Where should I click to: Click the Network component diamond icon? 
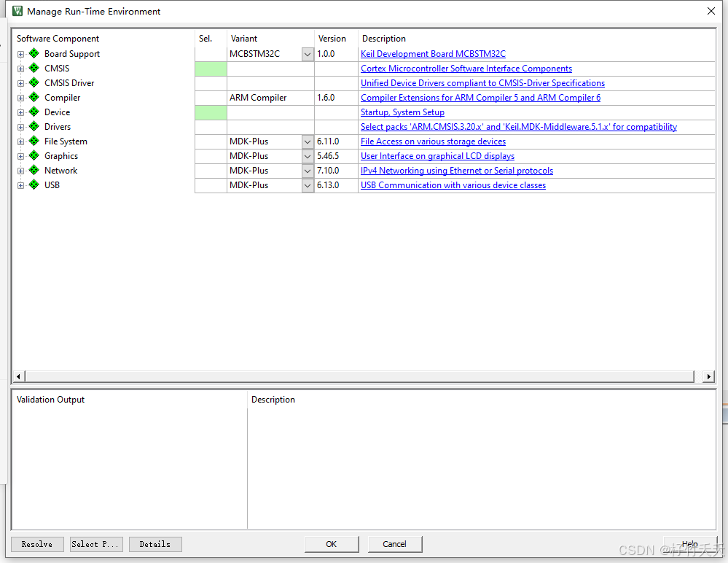pos(34,171)
